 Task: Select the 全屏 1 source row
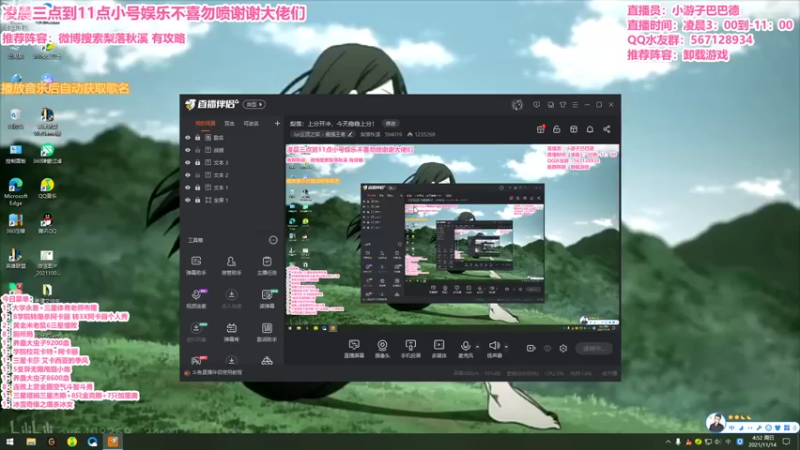click(232, 200)
